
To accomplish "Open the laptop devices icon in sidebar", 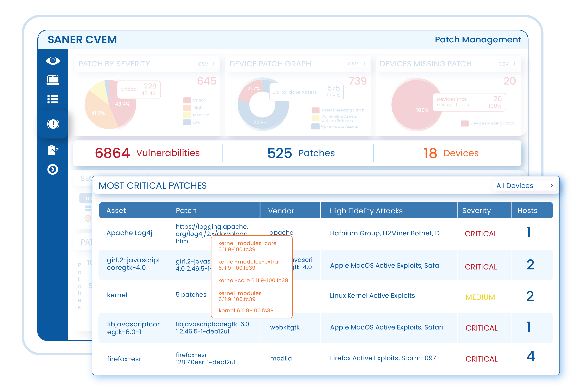I will click(53, 80).
